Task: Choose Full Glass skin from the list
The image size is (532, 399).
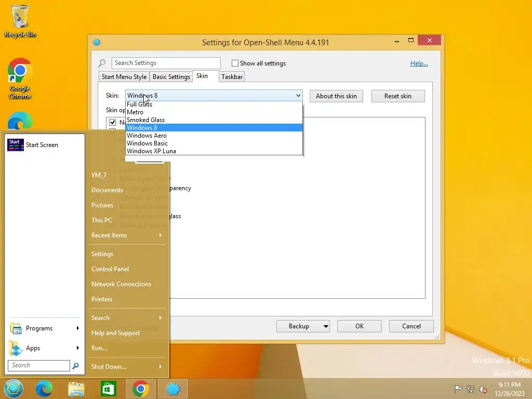Action: (214, 104)
